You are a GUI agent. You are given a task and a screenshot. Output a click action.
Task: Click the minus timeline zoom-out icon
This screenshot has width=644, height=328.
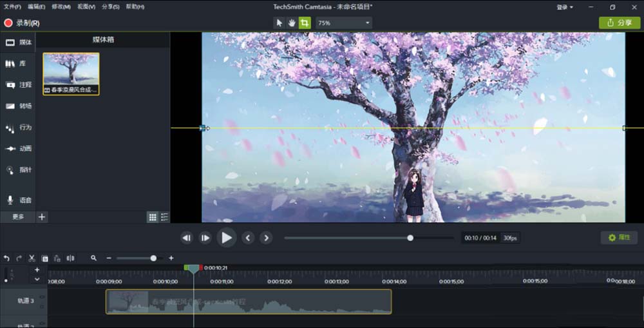point(109,258)
